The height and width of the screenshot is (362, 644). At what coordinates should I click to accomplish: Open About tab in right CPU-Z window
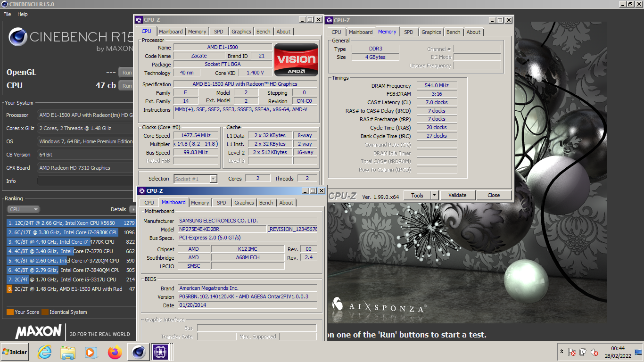(x=473, y=32)
